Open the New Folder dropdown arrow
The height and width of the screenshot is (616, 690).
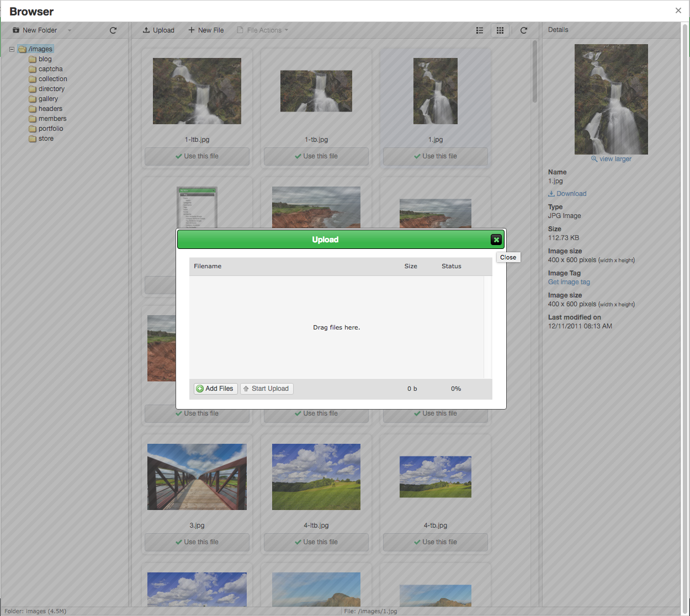(x=70, y=30)
